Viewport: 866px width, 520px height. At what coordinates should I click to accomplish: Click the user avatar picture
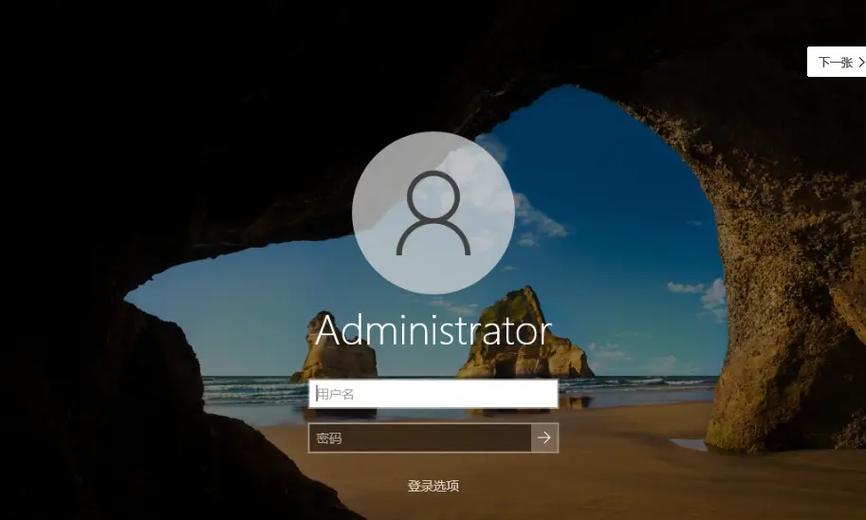pos(434,213)
